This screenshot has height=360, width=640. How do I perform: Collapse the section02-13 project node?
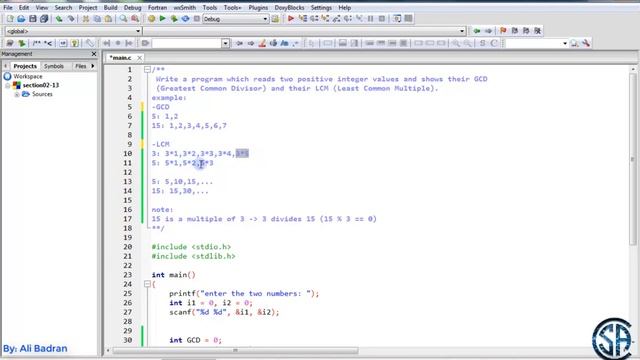[x=8, y=85]
